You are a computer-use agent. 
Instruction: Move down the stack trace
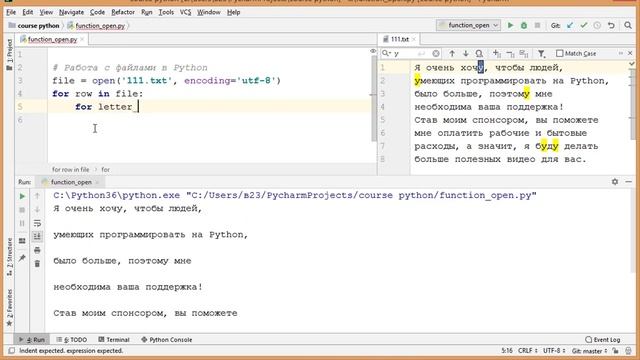pos(37,210)
